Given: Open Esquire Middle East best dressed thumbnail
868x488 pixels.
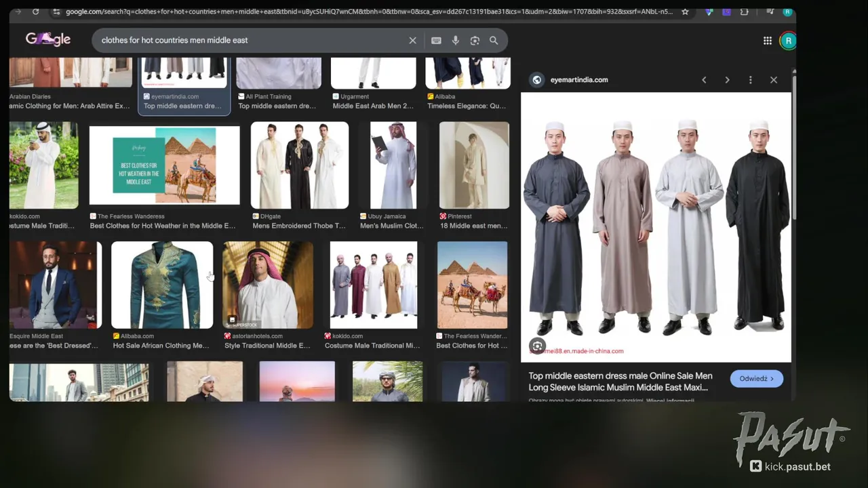Looking at the screenshot, I should (x=55, y=285).
